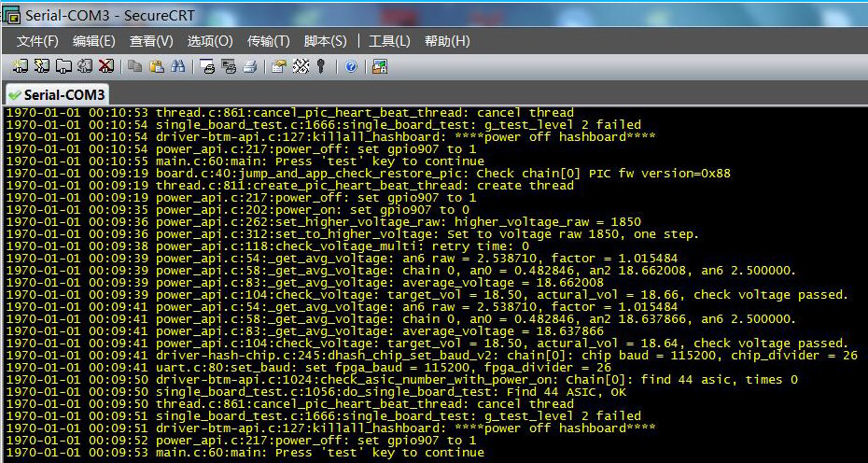Image resolution: width=868 pixels, height=463 pixels.
Task: Click the Print Screen icon
Action: (207, 67)
